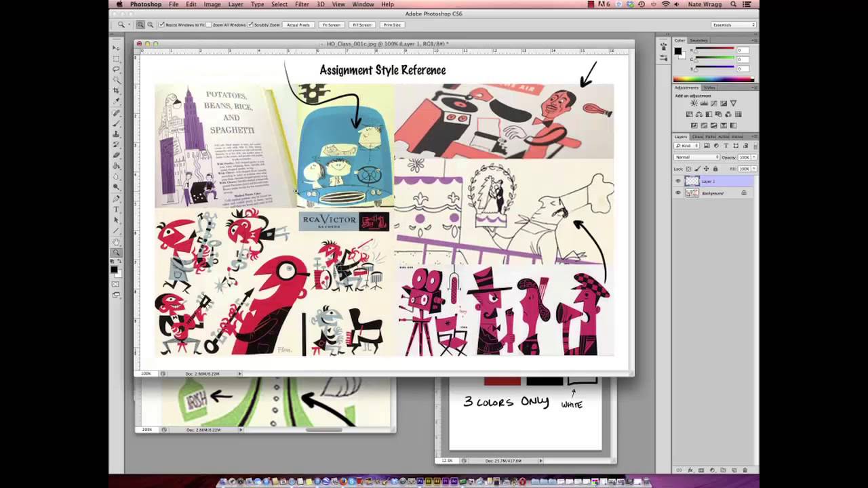
Task: Choose Zoom In mode in options bar
Action: click(140, 24)
